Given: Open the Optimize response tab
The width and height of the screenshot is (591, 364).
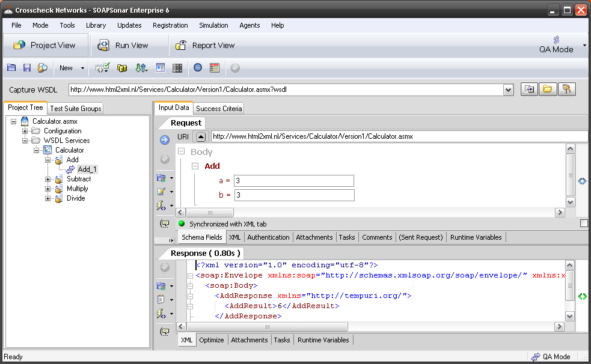Looking at the screenshot, I should [212, 340].
